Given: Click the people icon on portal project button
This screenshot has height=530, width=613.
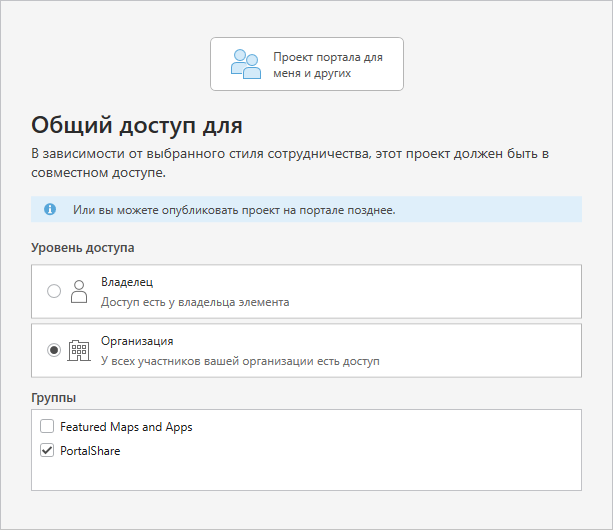Looking at the screenshot, I should coord(245,64).
